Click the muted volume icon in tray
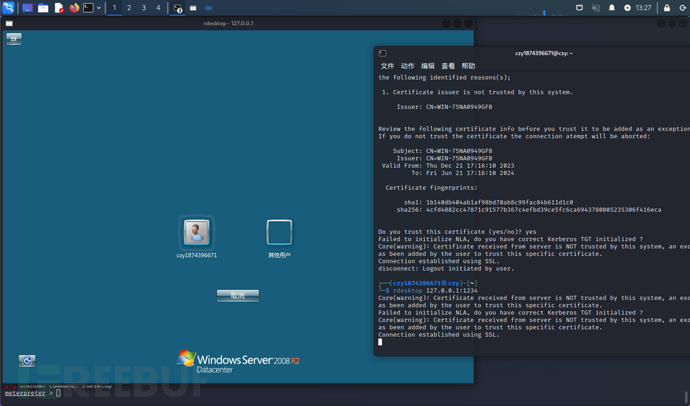Viewport: 690px width, 406px height. [x=596, y=8]
